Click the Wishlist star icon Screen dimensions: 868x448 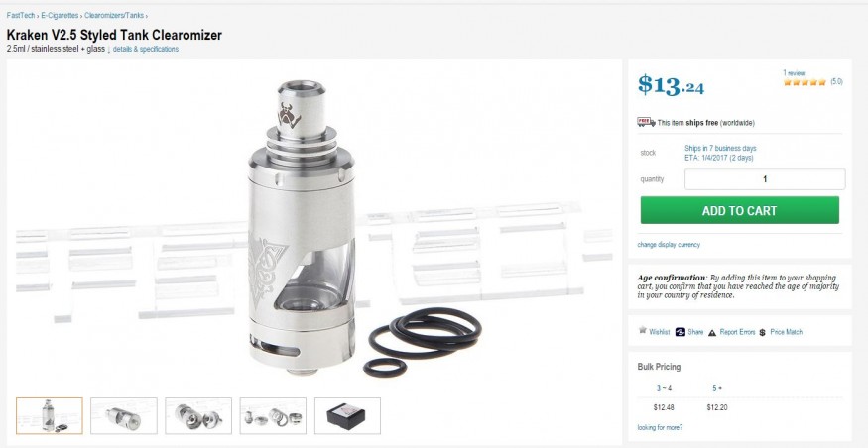[642, 330]
